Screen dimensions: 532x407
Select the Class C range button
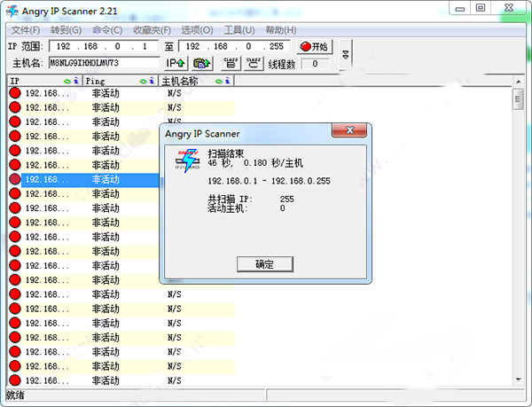pyautogui.click(x=254, y=63)
